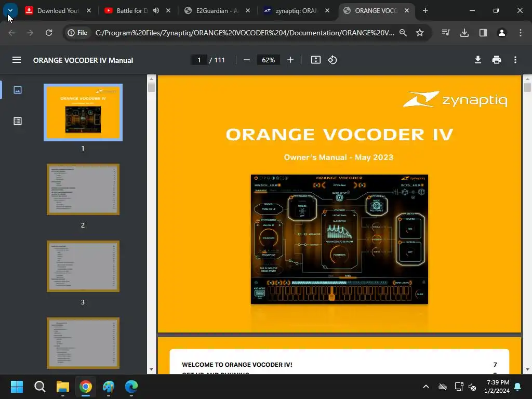The width and height of the screenshot is (532, 399).
Task: Open the Windows Start menu
Action: [17, 387]
